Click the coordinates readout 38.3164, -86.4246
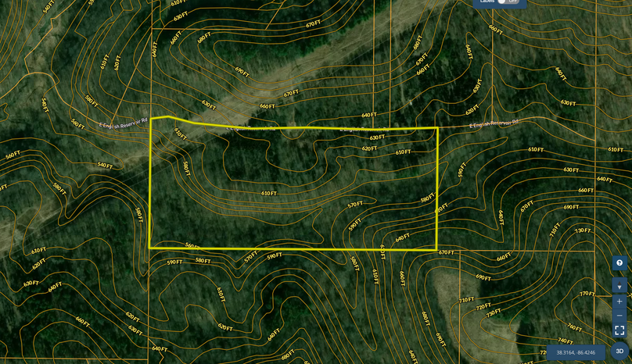Viewport: 632px width, 364px height. click(x=576, y=352)
